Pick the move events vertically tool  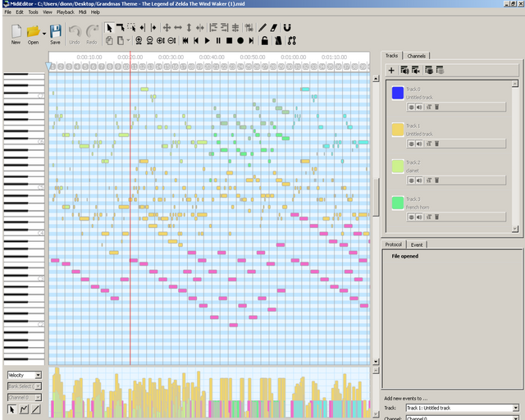(189, 27)
